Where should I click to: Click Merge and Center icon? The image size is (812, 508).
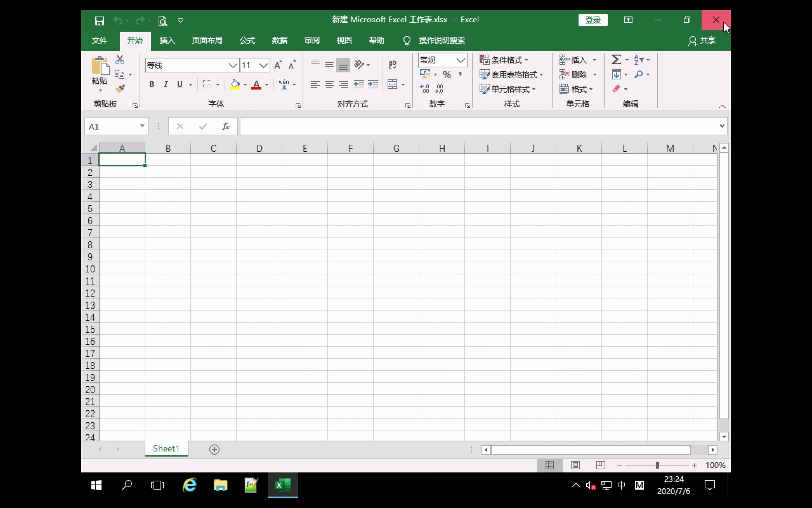click(x=392, y=84)
